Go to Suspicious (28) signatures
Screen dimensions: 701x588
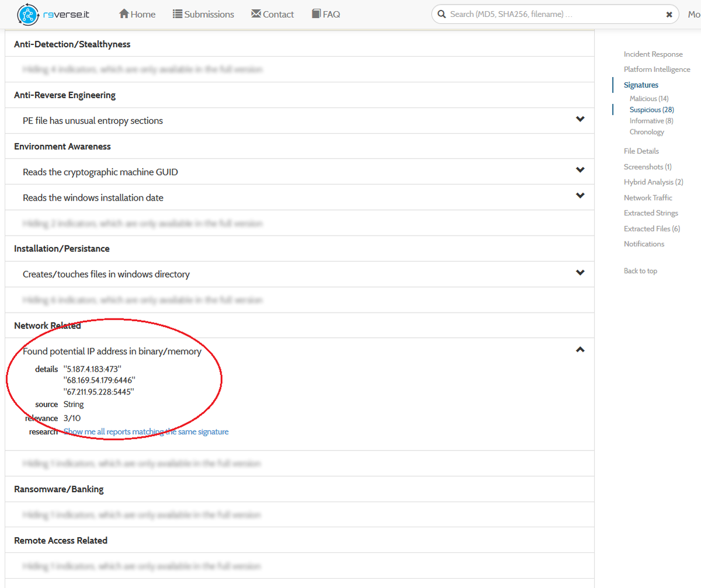652,110
